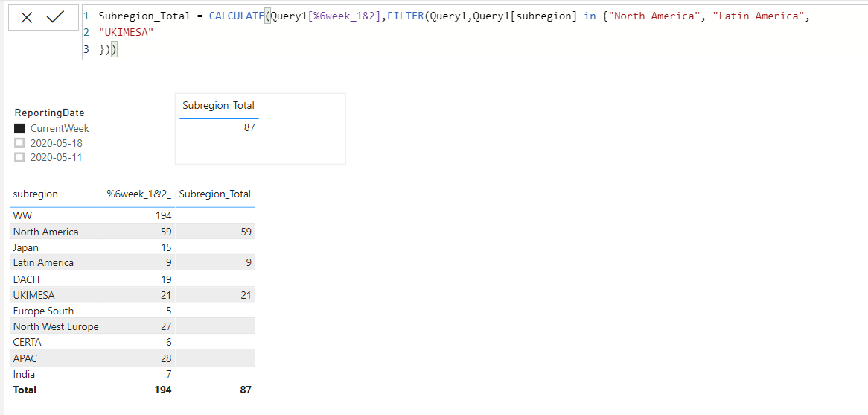
Task: Select the Total row label
Action: pos(25,390)
